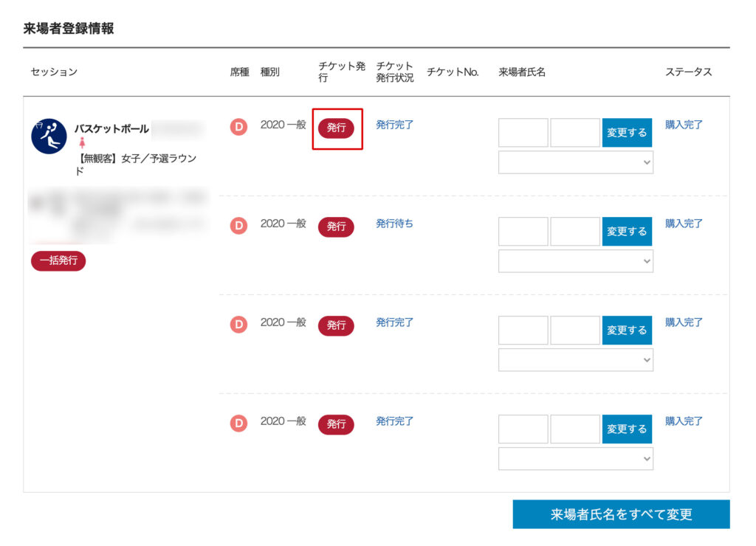
Task: Open the visitor dropdown in first row
Action: pyautogui.click(x=575, y=162)
